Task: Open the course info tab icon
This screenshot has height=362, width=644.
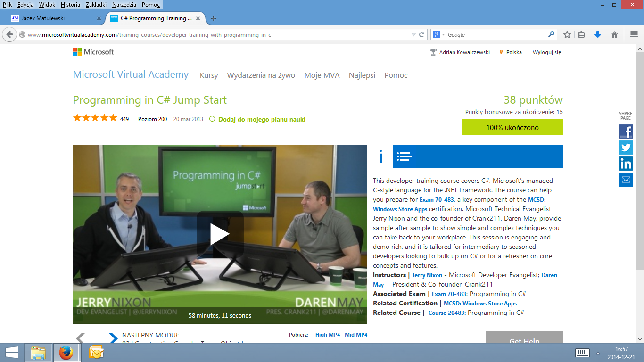Action: click(381, 156)
